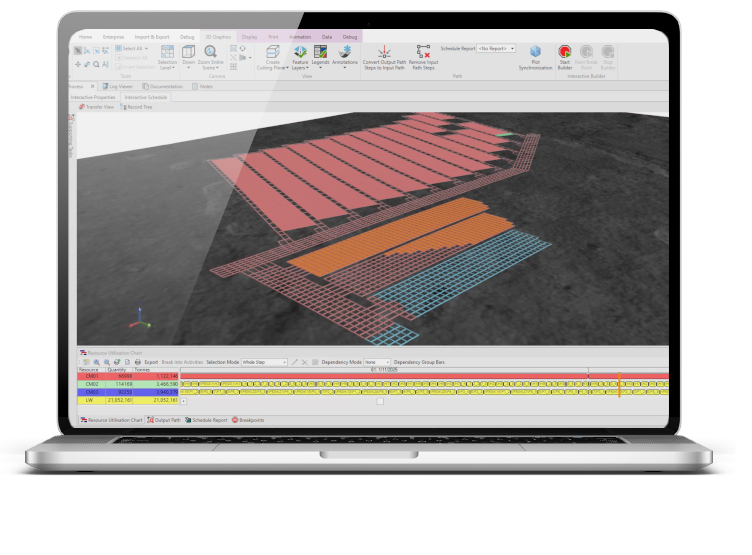Select the red CM01 resource row

(x=128, y=376)
